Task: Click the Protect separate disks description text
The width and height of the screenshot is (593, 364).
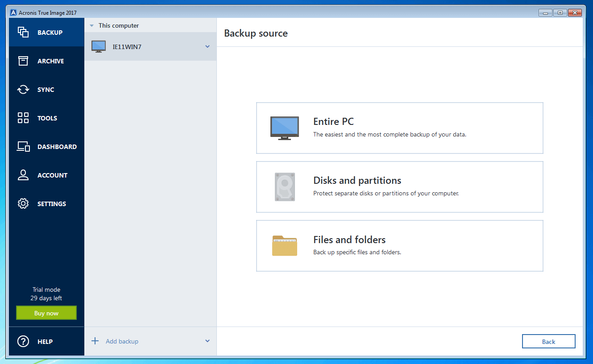Action: pyautogui.click(x=386, y=194)
